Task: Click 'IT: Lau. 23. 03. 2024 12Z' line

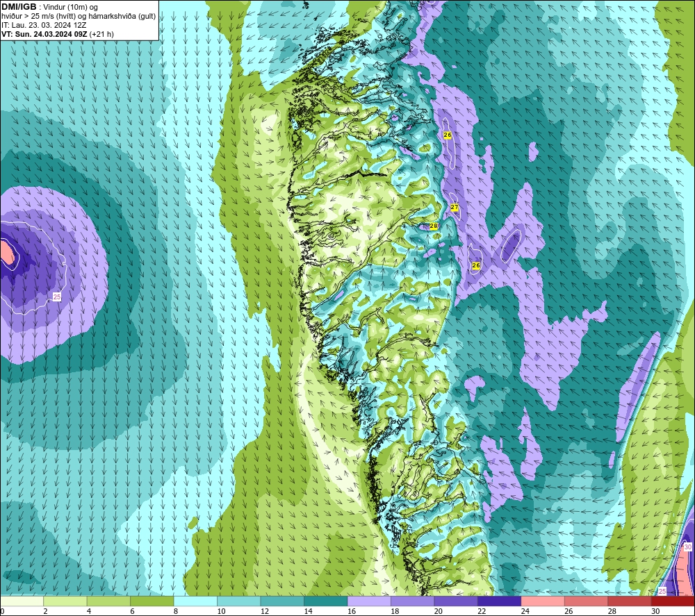Action: pos(44,25)
